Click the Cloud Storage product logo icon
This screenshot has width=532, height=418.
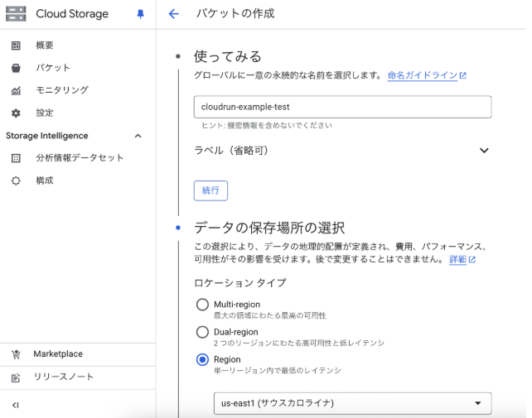16,13
